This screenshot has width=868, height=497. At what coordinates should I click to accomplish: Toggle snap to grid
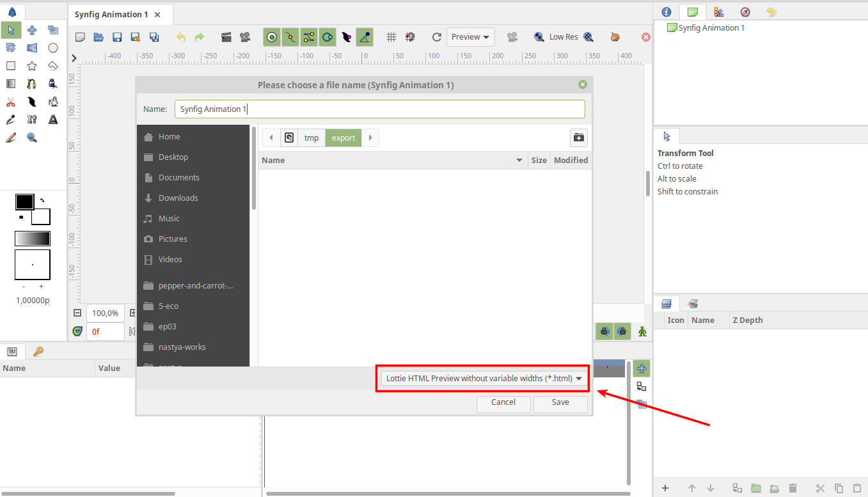coord(410,37)
